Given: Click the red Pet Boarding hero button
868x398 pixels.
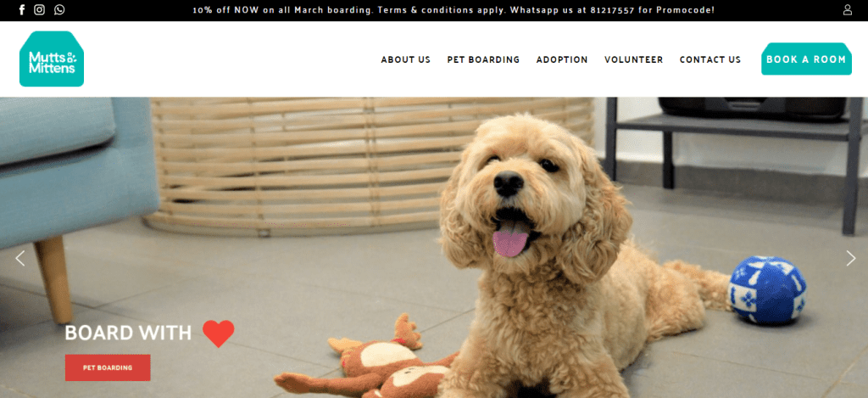Looking at the screenshot, I should (108, 367).
